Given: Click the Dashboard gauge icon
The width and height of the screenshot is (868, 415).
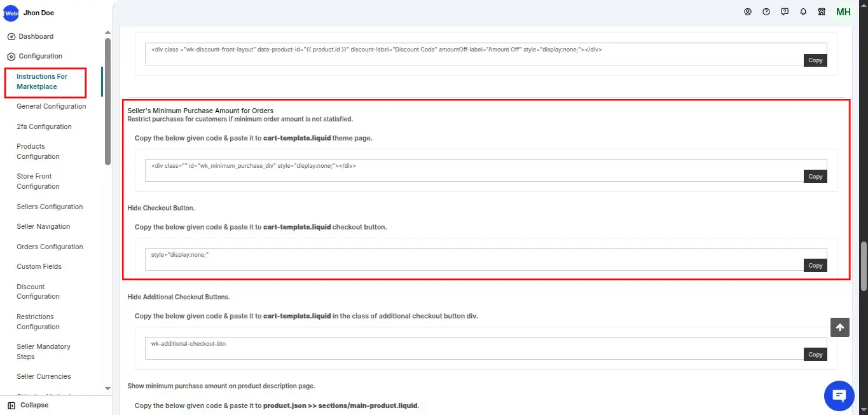Looking at the screenshot, I should 11,37.
